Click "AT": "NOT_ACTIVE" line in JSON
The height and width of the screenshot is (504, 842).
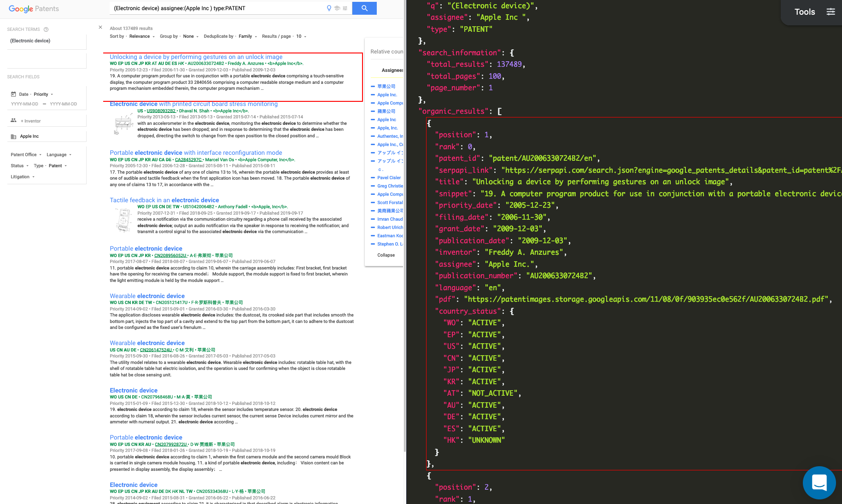pyautogui.click(x=482, y=393)
